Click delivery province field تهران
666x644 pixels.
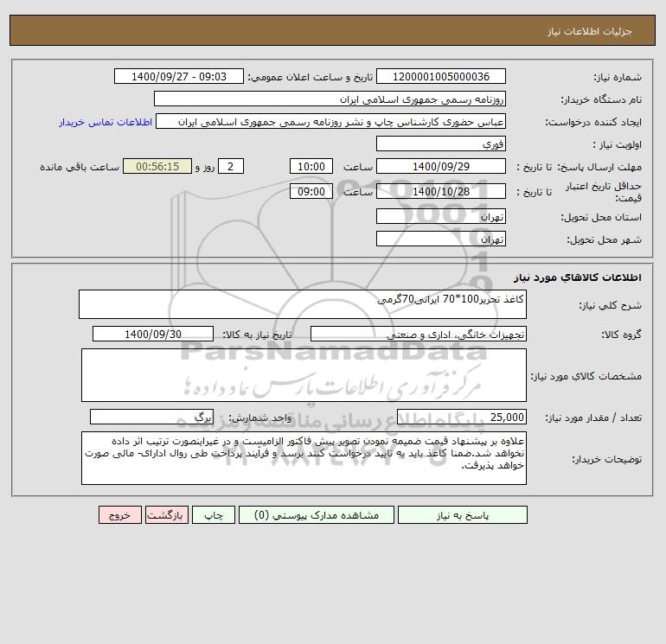[x=441, y=216]
